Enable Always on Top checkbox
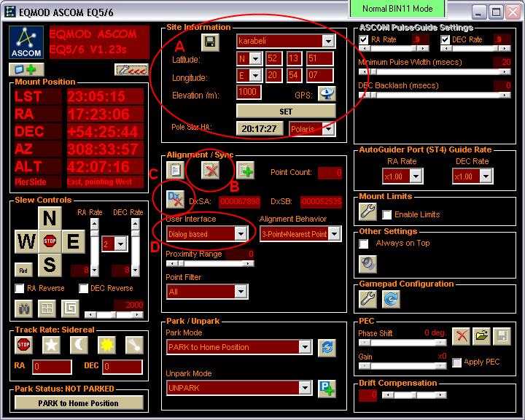 [x=364, y=244]
